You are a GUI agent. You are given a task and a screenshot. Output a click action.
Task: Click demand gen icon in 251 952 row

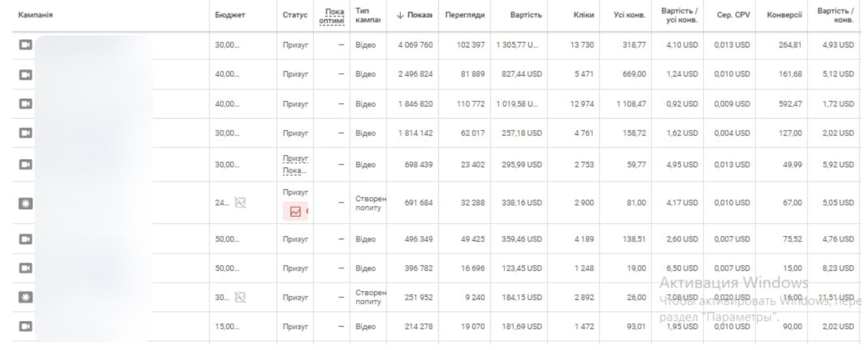[25, 297]
